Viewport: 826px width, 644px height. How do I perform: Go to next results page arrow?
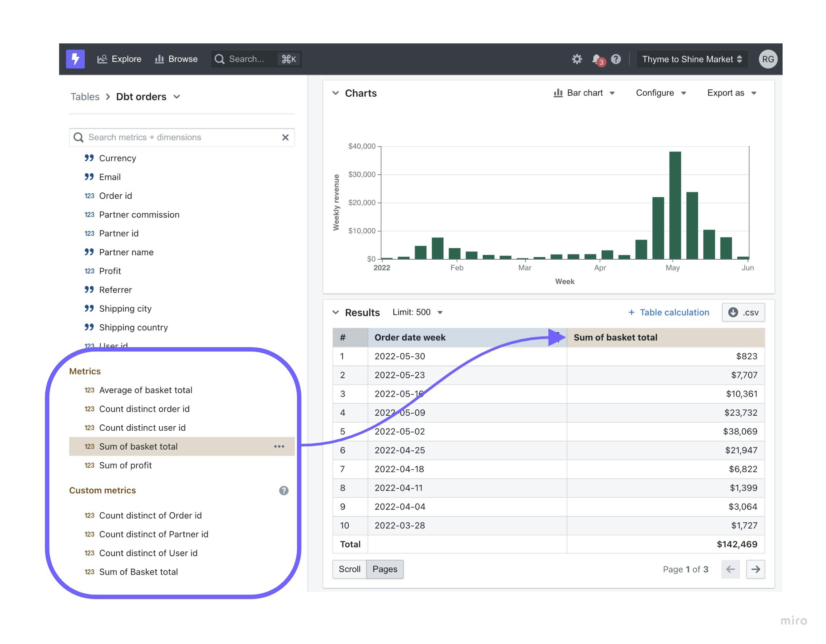(x=755, y=569)
